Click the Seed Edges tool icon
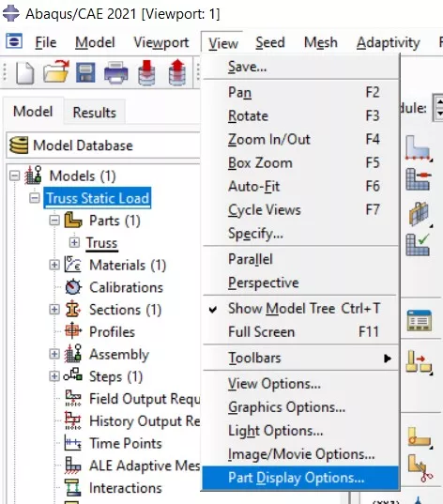The height and width of the screenshot is (504, 443). point(419,179)
